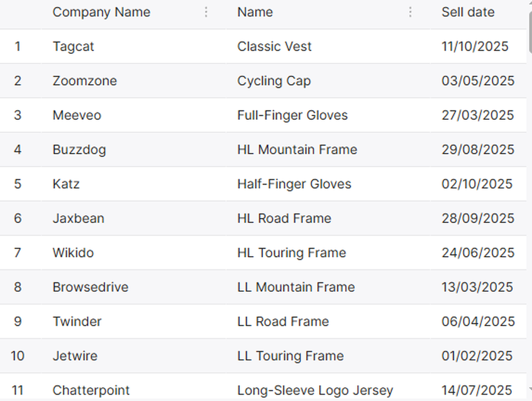Expand the dropdown next to Company Name
The image size is (532, 401).
point(206,12)
